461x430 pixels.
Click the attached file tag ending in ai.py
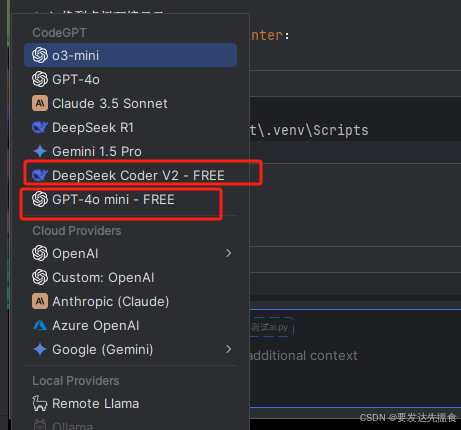coord(272,327)
